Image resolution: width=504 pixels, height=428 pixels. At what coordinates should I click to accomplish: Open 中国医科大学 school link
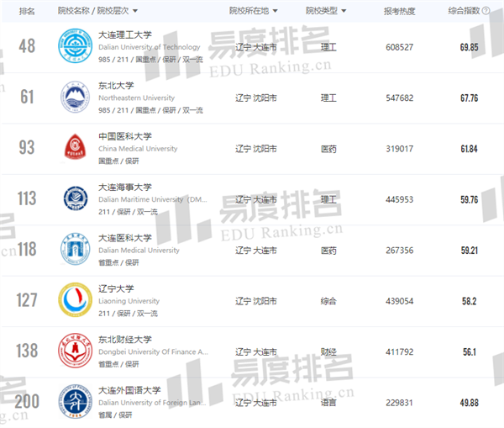tap(125, 136)
